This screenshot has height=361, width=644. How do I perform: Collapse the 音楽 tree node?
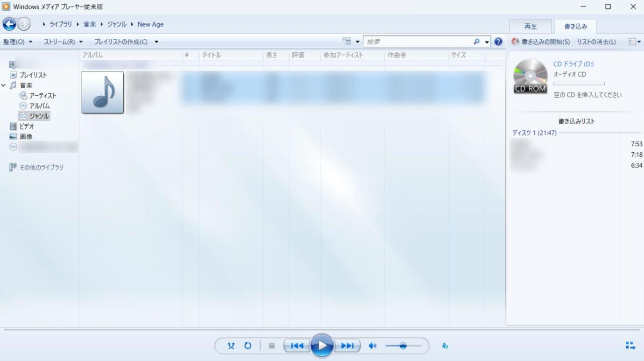click(x=4, y=85)
